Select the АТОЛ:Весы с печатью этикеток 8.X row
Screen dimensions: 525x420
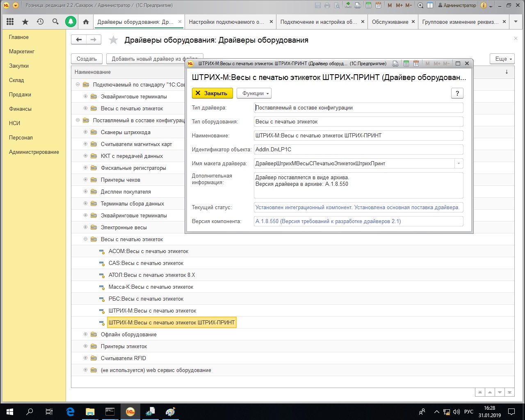[x=292, y=275]
